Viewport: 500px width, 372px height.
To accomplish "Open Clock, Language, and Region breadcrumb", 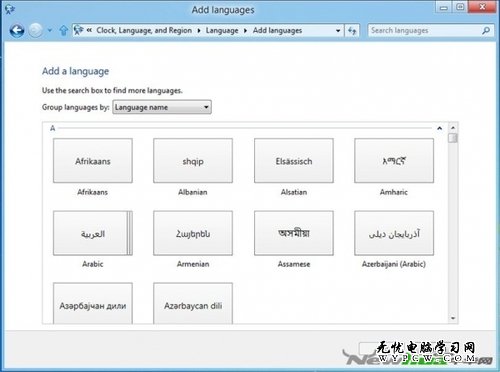I will (x=144, y=30).
